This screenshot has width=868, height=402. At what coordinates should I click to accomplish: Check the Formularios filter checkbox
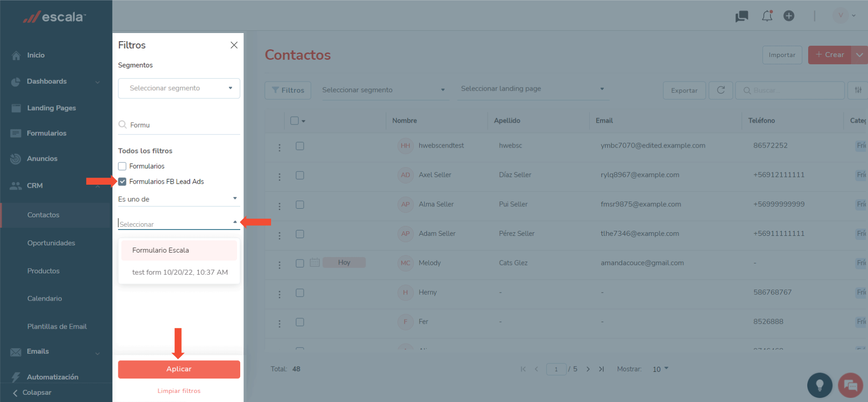coord(122,166)
